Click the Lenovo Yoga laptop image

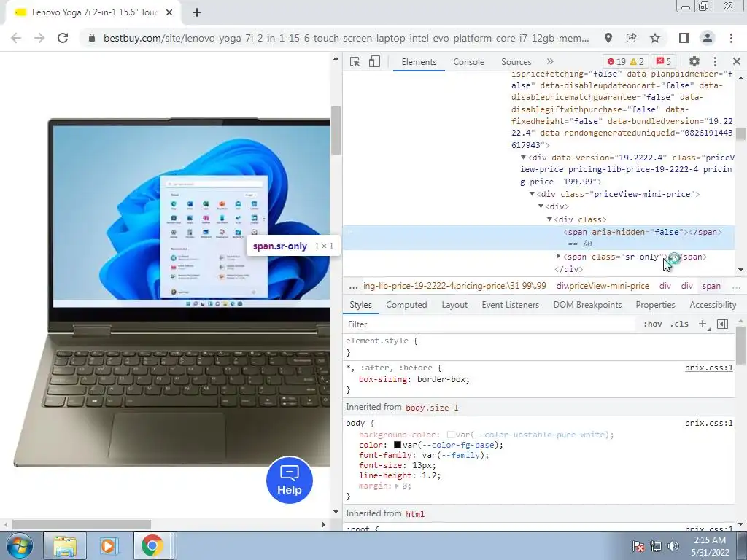pyautogui.click(x=171, y=292)
